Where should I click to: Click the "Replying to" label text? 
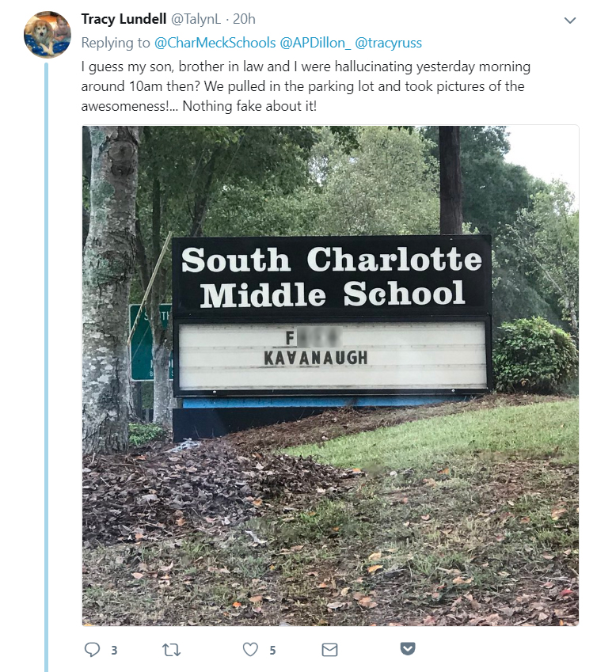pyautogui.click(x=116, y=43)
